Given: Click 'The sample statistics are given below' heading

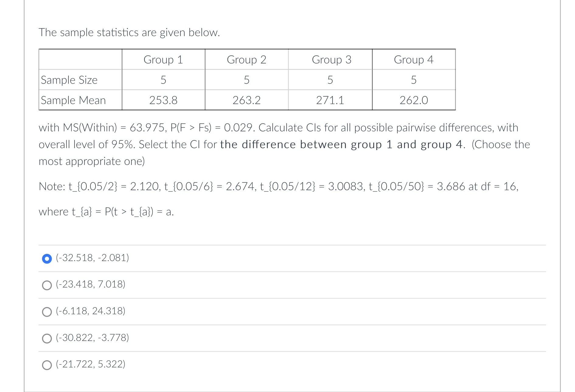Looking at the screenshot, I should coord(129,32).
